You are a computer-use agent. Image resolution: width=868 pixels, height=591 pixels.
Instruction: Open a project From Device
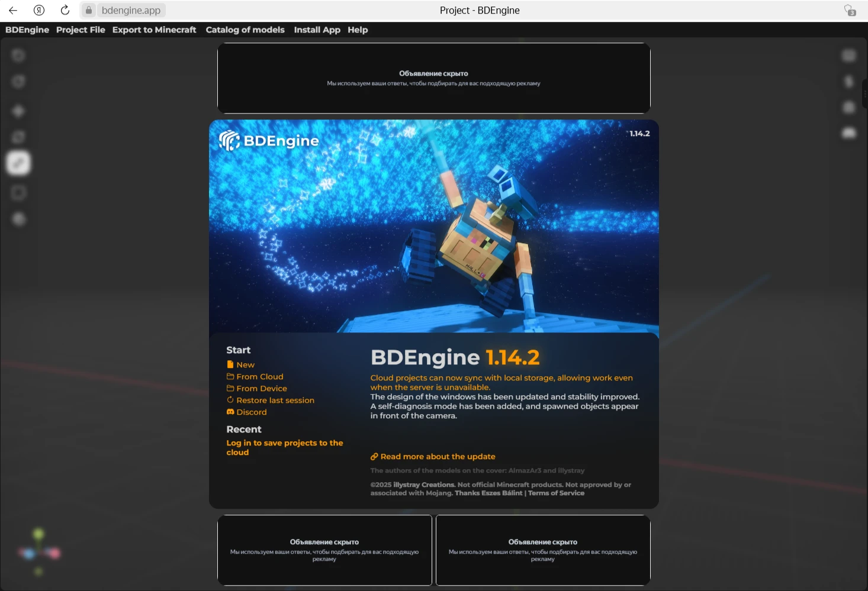tap(256, 389)
